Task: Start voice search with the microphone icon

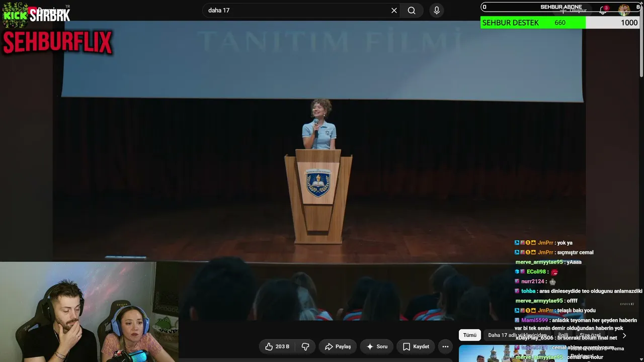Action: click(x=437, y=11)
